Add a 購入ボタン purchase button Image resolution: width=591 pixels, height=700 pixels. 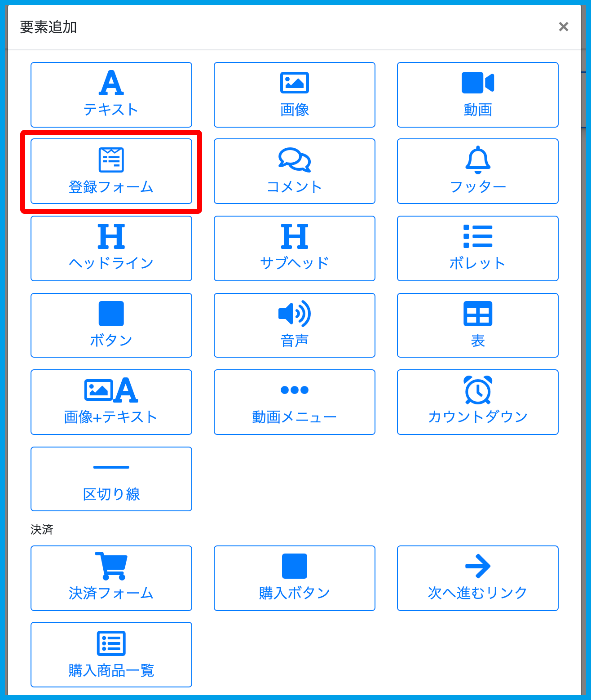[x=294, y=578]
